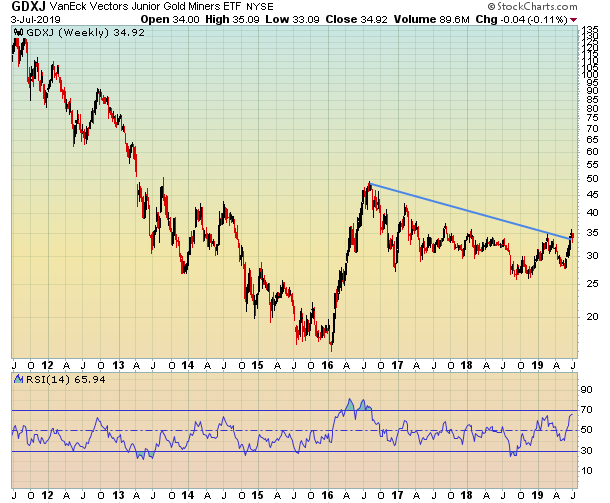610x503 pixels.
Task: Click the Open 34.00 value
Action: 170,19
